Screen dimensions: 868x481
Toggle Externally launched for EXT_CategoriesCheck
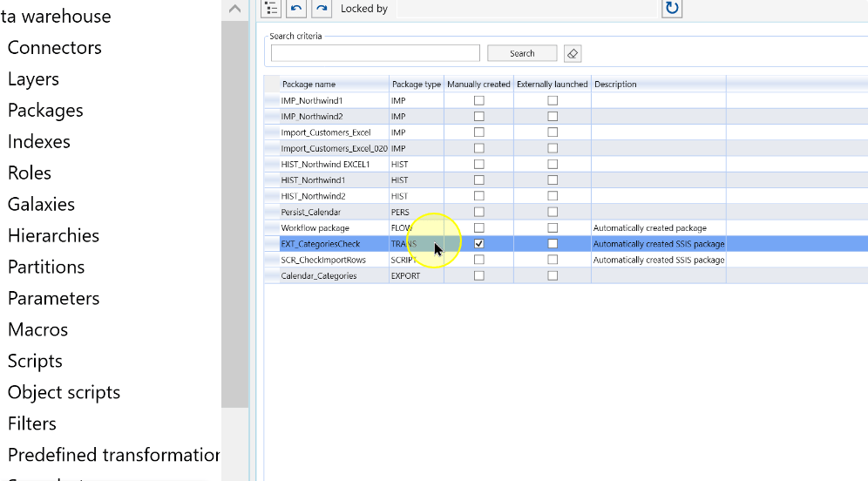553,243
